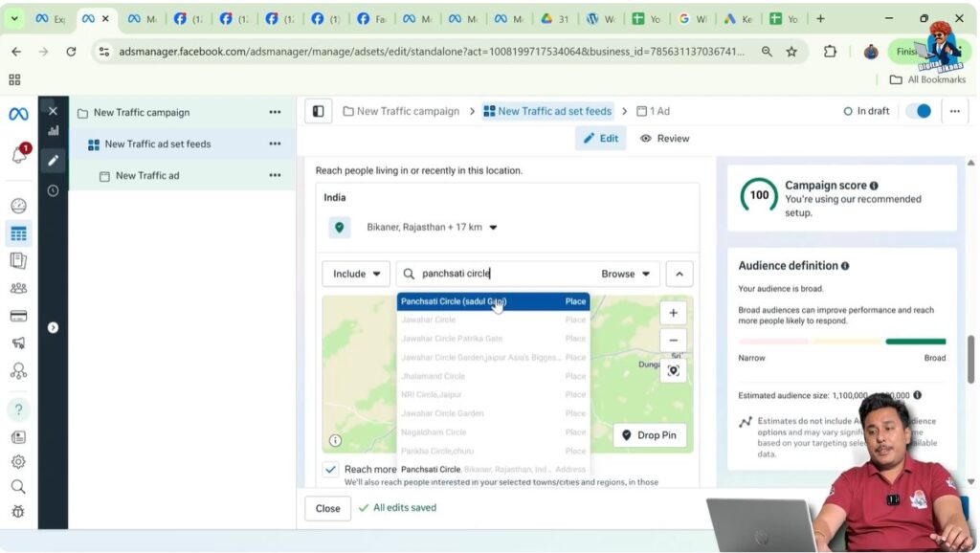Switch to the Review tab
980x553 pixels.
coord(664,139)
